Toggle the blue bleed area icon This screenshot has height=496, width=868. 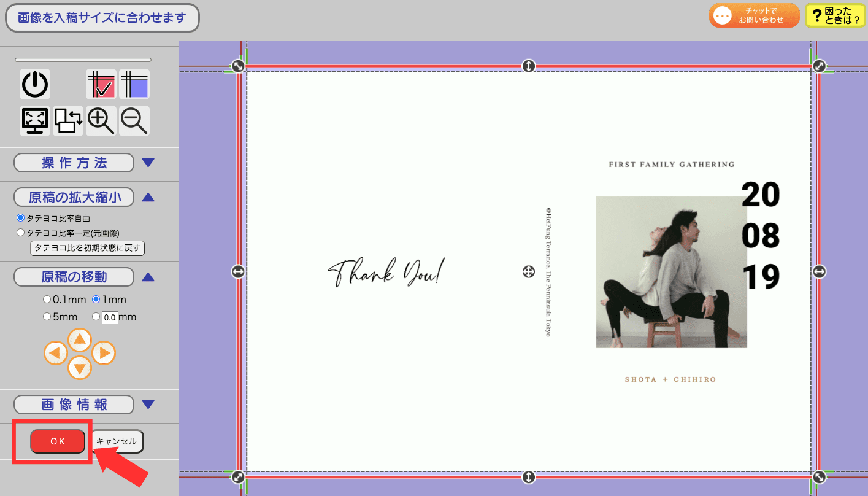pyautogui.click(x=134, y=85)
